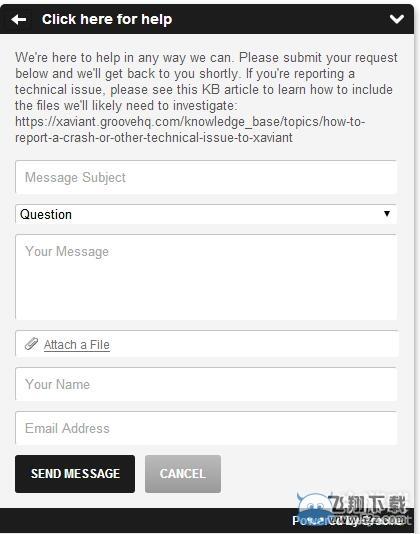Click into the Your Message text area
This screenshot has height=534, width=420.
pyautogui.click(x=206, y=277)
